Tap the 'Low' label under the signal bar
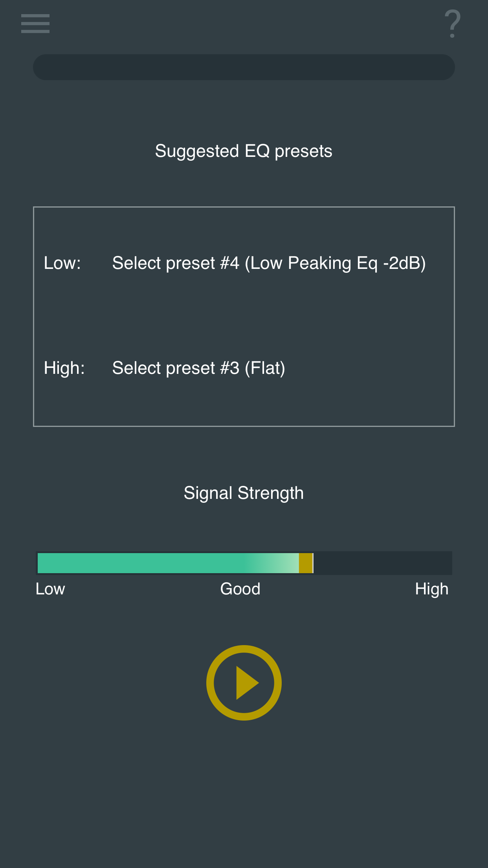Viewport: 488px width, 868px height. click(50, 588)
